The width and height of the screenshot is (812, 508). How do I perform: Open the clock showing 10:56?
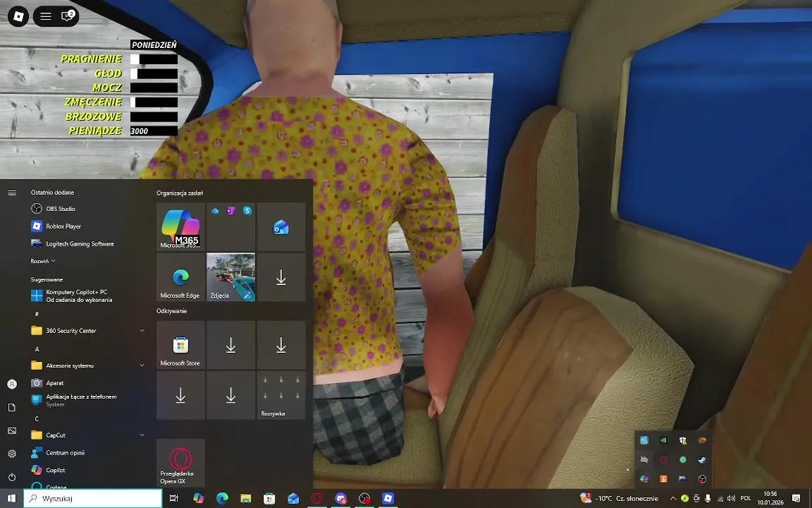tap(770, 498)
